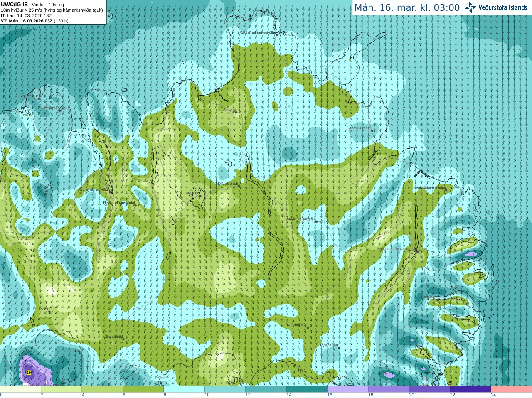This screenshot has height=398, width=532.
Task: Click the Mývatnsöræfi station label
Action: 227,184
